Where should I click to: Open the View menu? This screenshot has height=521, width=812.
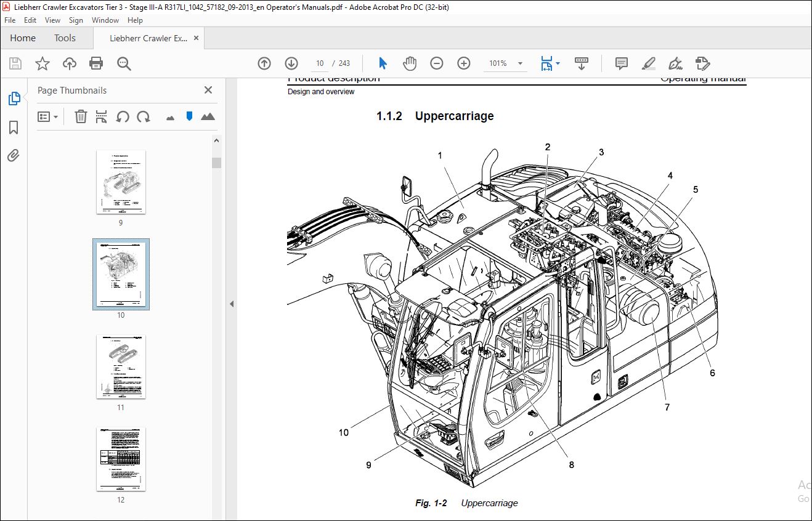tap(53, 20)
